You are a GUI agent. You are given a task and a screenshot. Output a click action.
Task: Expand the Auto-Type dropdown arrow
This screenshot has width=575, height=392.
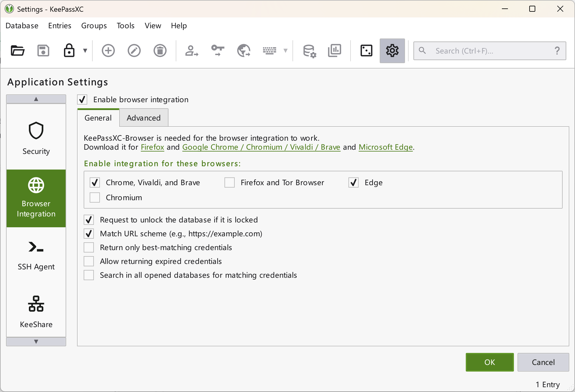[x=286, y=51]
